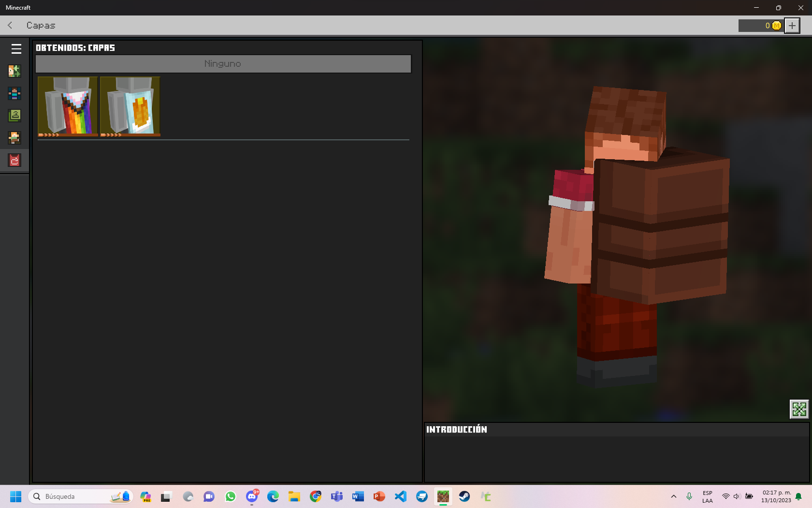Launch Google Chrome from the taskbar

[x=316, y=496]
